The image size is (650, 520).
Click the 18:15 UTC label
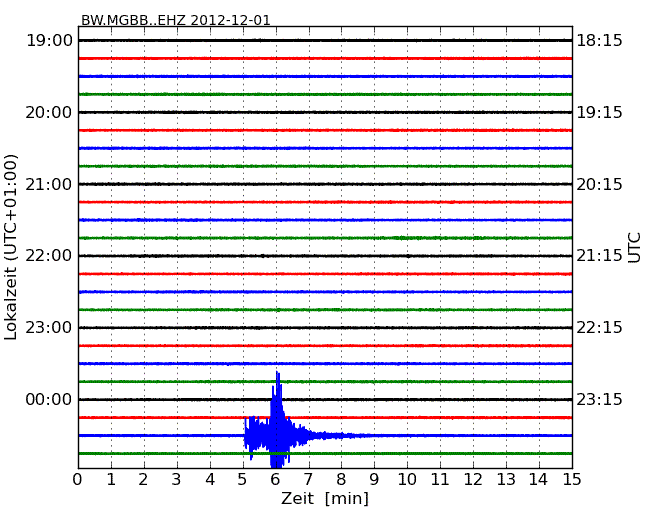click(x=600, y=41)
